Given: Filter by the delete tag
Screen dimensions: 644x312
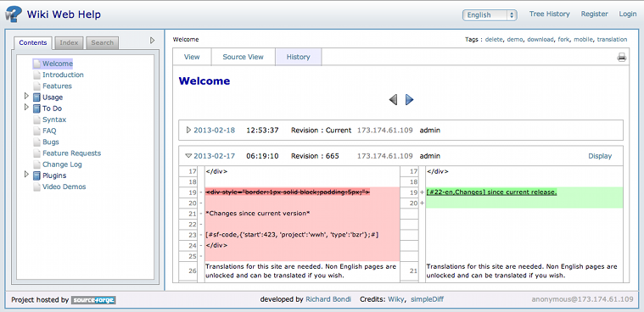Looking at the screenshot, I should [x=494, y=40].
